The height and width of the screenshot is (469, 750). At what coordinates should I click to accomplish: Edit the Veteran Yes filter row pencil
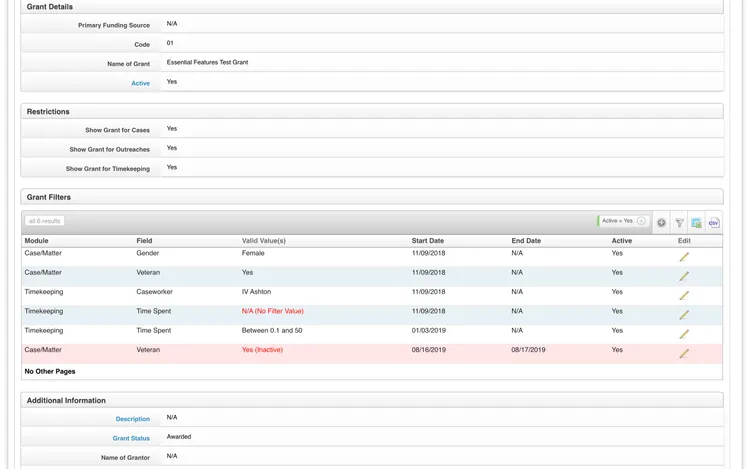(x=684, y=276)
